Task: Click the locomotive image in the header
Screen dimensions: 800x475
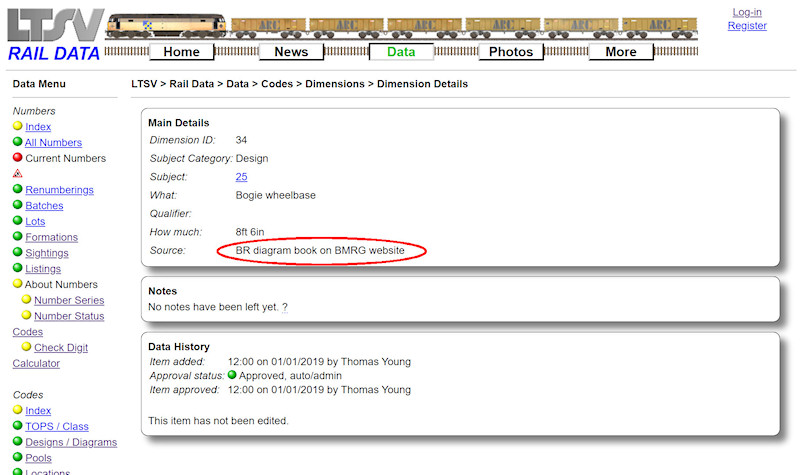Action: tap(166, 26)
